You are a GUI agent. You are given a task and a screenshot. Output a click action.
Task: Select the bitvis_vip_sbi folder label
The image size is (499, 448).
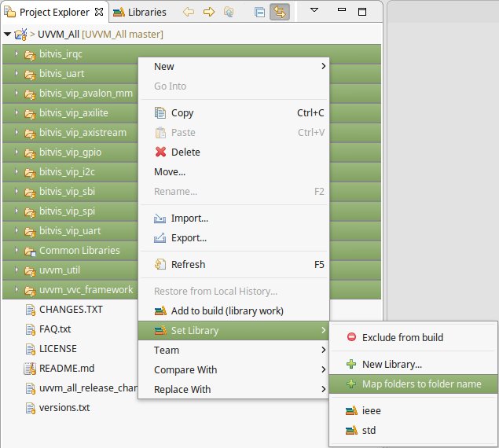[x=67, y=191]
